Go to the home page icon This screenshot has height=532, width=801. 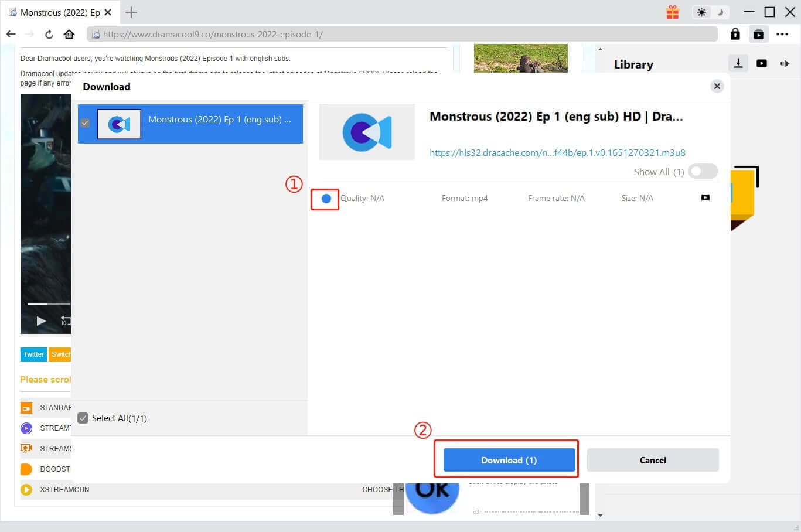coord(69,34)
